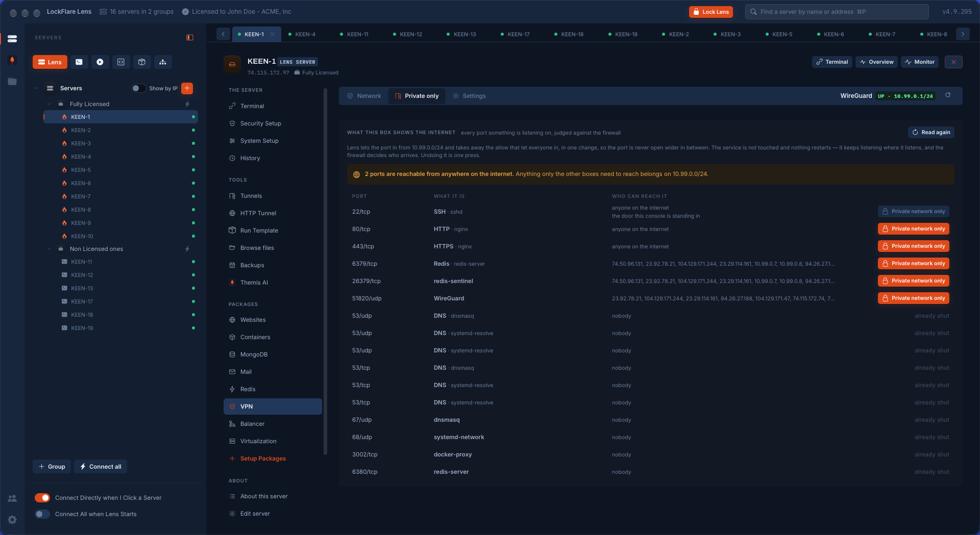Restrict 80/tcp HTTP to private network only
The width and height of the screenshot is (980, 535).
pos(914,229)
